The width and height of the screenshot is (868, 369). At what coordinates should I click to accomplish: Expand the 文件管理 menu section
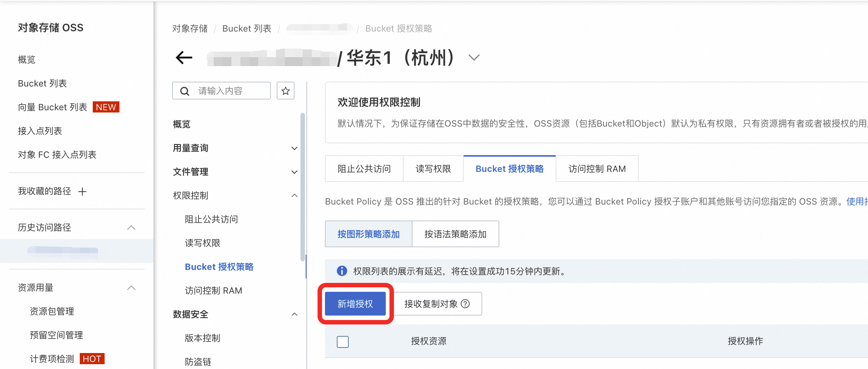coord(295,172)
